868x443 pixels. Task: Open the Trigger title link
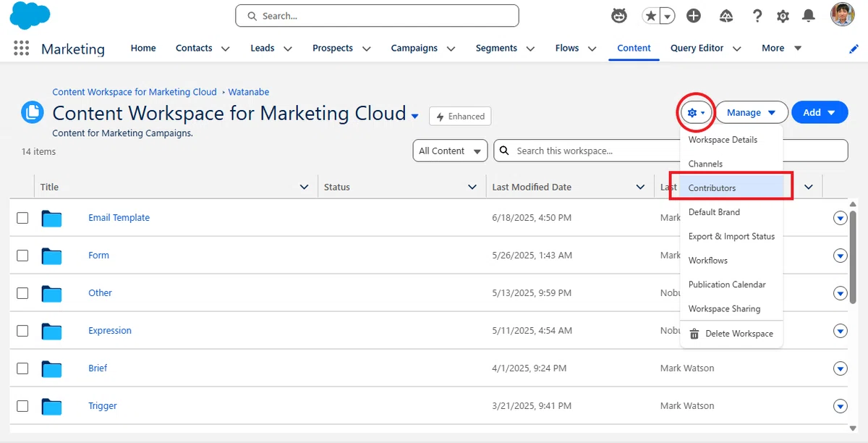tap(103, 406)
